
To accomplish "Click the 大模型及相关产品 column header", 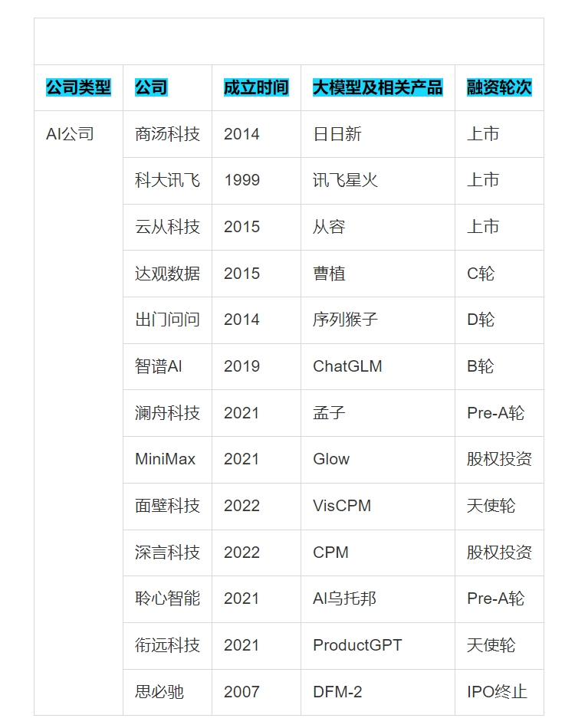I will click(x=378, y=87).
